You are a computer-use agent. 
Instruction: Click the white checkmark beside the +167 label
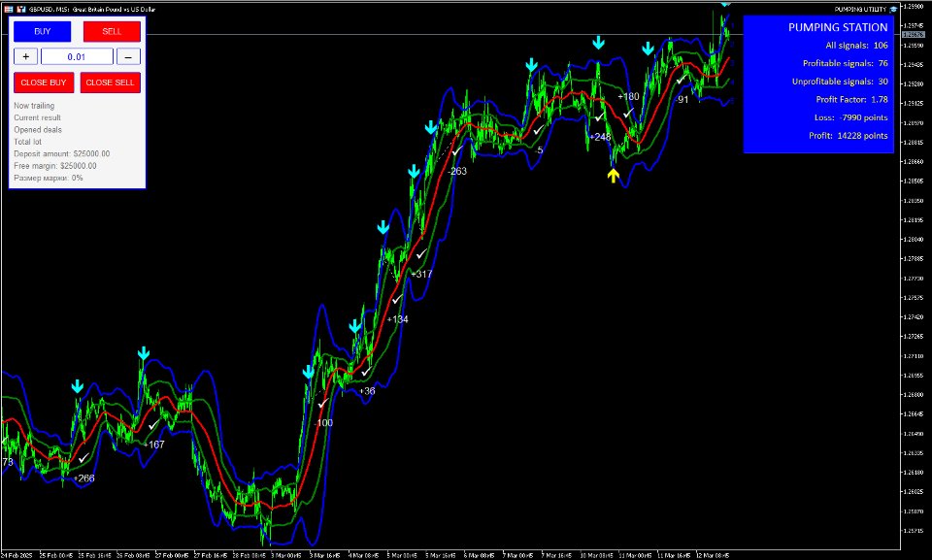click(153, 425)
